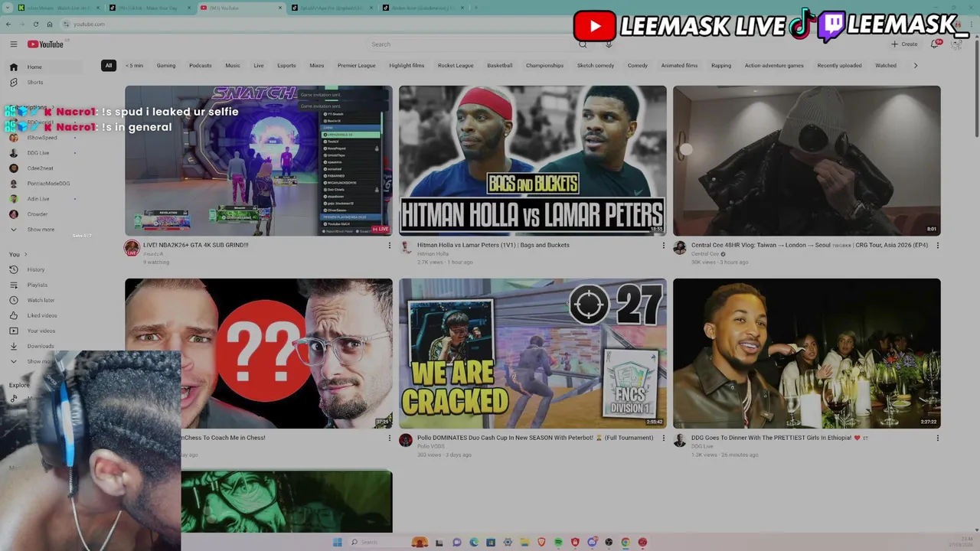Open History in the sidebar

(x=44, y=269)
